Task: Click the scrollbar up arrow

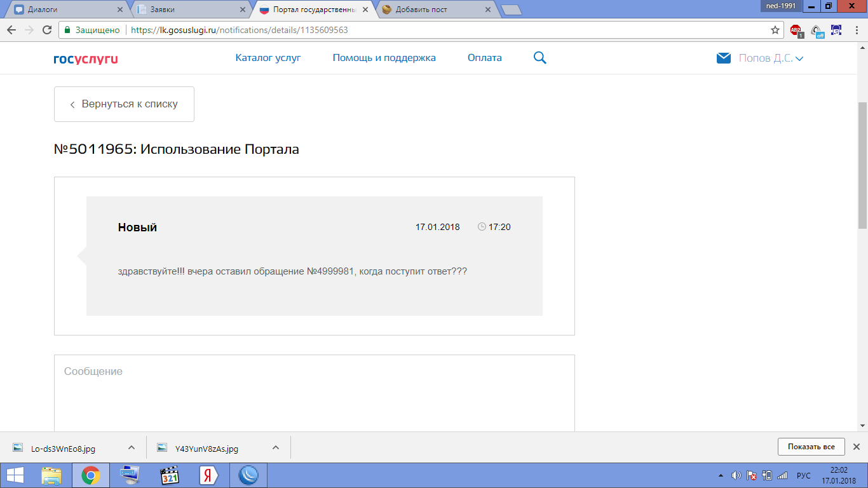Action: coord(863,47)
